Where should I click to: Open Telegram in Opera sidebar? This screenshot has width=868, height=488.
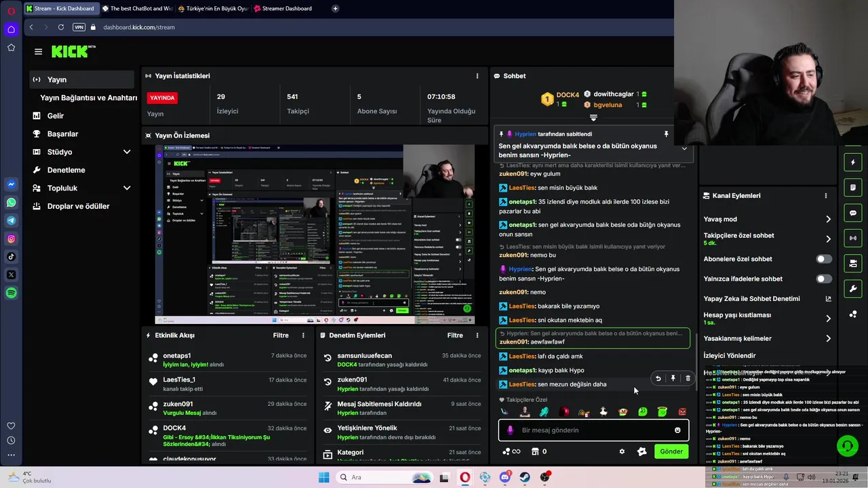click(x=12, y=220)
